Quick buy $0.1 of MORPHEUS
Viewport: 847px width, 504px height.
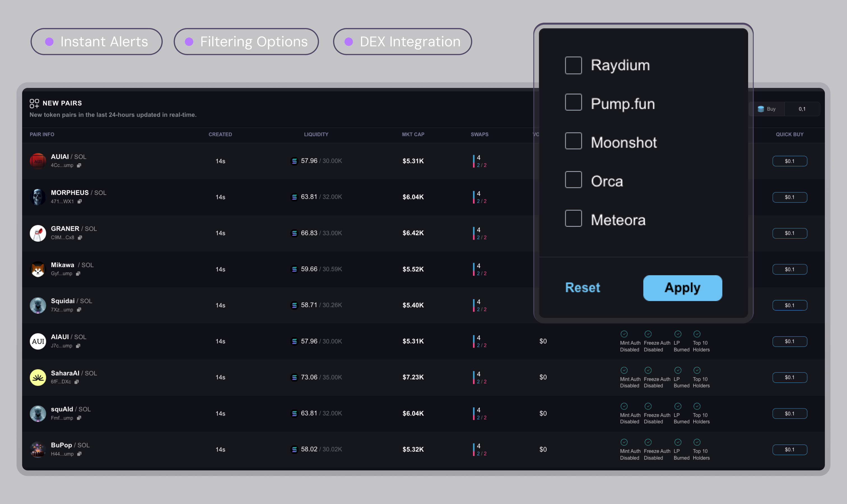click(790, 197)
